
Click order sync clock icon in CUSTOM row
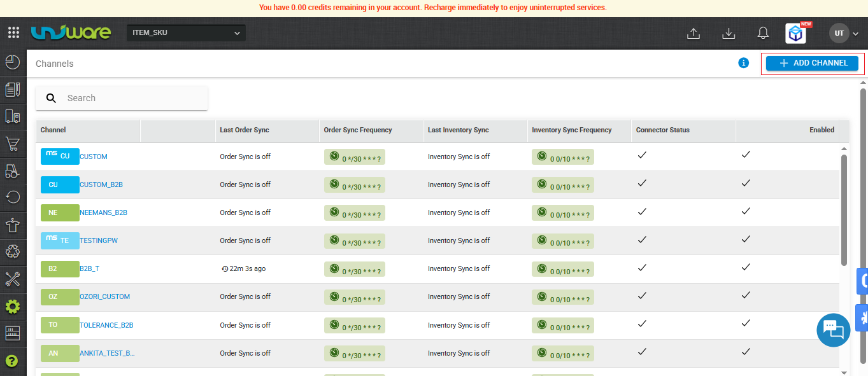click(334, 155)
